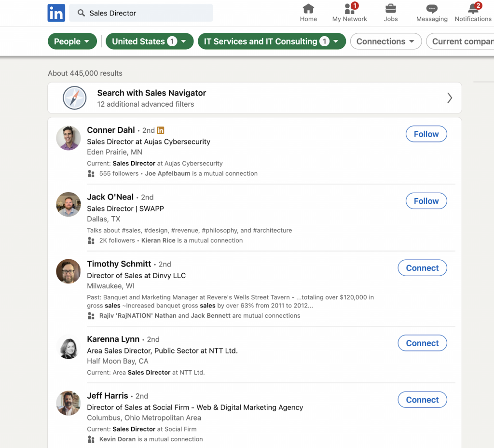Open the Jobs briefcase icon

tap(391, 9)
